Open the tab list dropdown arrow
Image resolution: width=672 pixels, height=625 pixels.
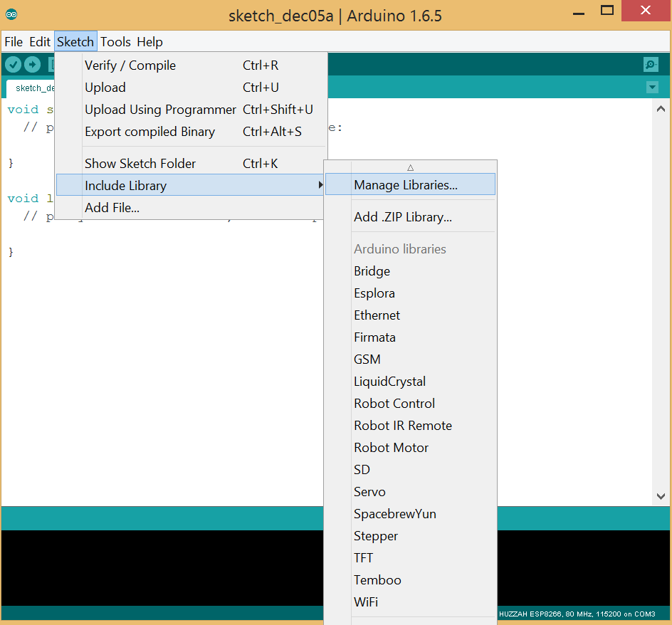coord(653,86)
